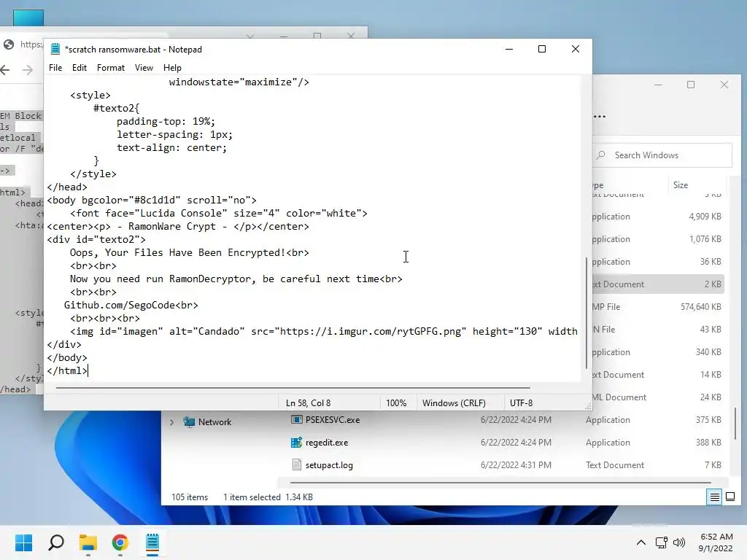Switch Explorer to large thumbnails view icon
Viewport: 747px width, 560px height.
(729, 497)
